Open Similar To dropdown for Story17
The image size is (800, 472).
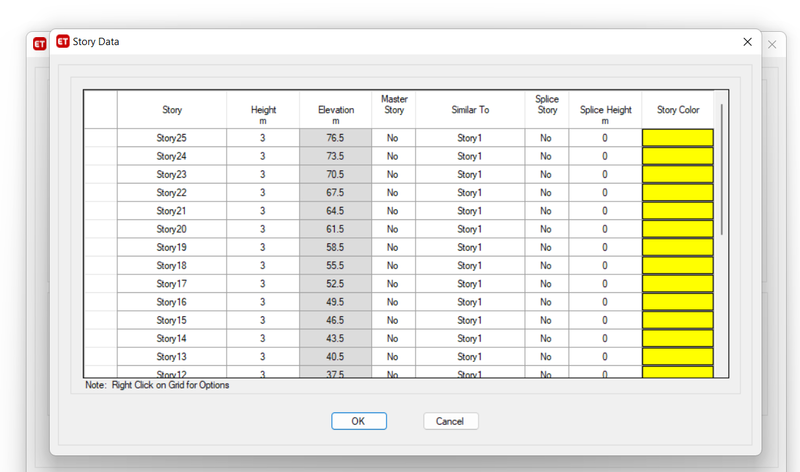pos(470,284)
